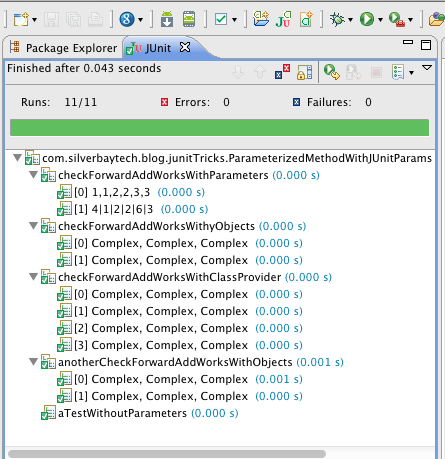Open the Test Run History icon
This screenshot has width=445, height=459.
398,72
